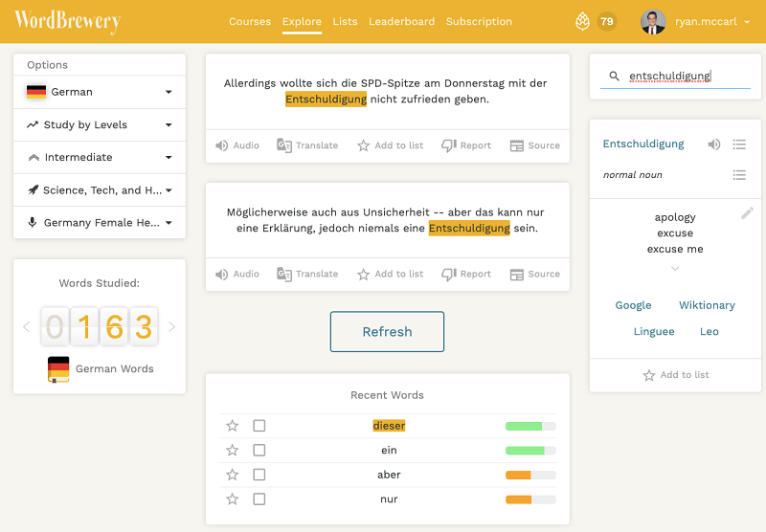
Task: Translate the SPD-Spitze sentence
Action: (x=307, y=145)
